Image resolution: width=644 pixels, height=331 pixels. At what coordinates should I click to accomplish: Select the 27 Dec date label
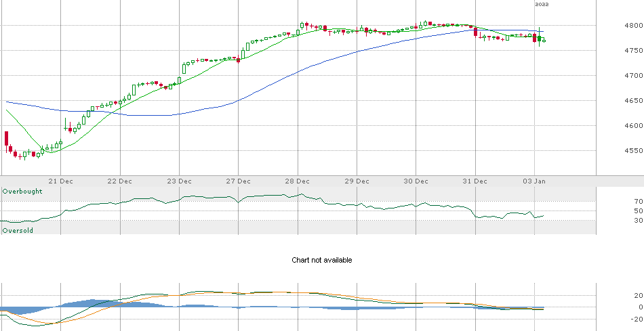pyautogui.click(x=239, y=181)
